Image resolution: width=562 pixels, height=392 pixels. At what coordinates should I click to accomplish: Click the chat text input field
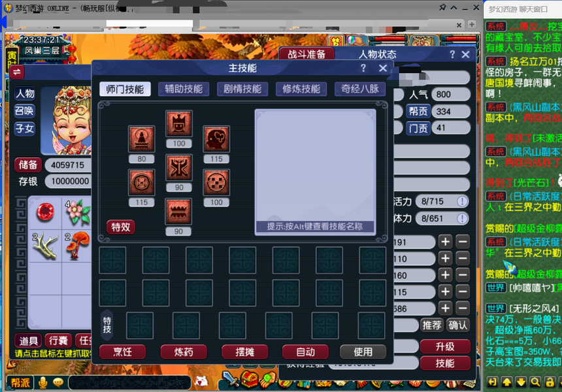[x=129, y=383]
